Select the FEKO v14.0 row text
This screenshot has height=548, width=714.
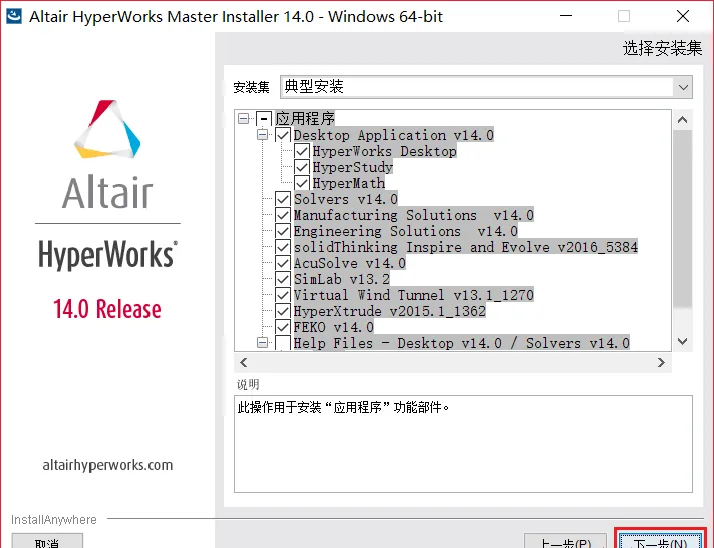[334, 327]
